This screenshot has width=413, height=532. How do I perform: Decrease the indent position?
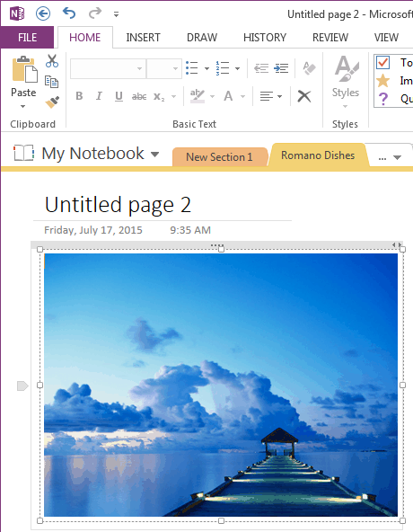click(261, 68)
